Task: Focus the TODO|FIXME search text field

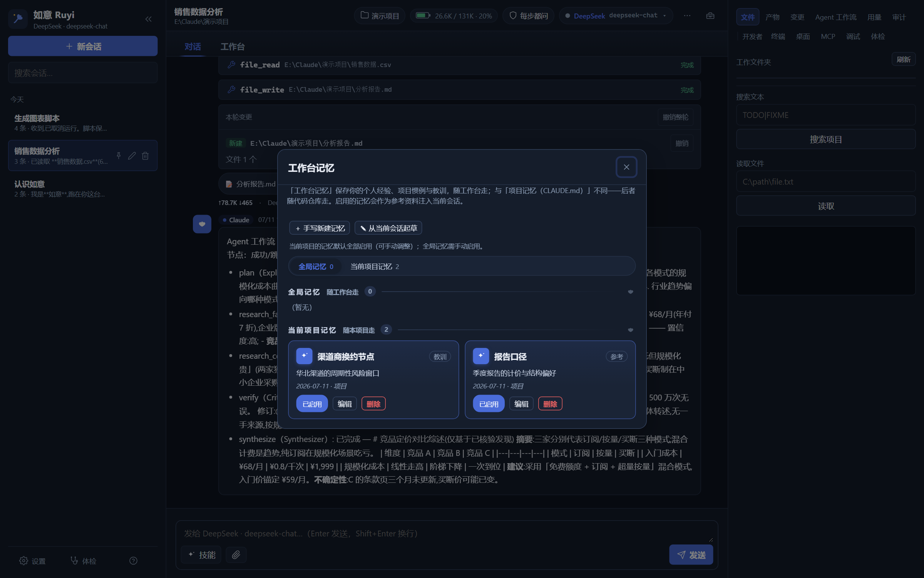Action: click(826, 115)
